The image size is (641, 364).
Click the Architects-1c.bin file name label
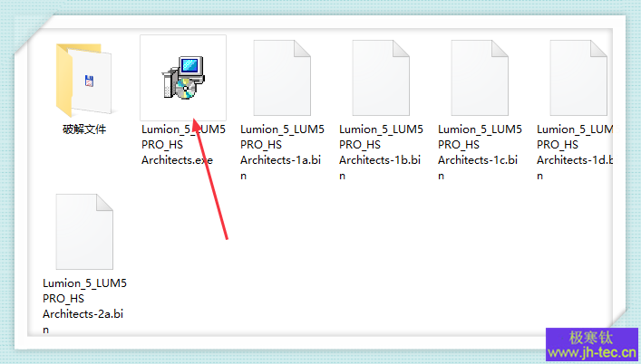(480, 152)
